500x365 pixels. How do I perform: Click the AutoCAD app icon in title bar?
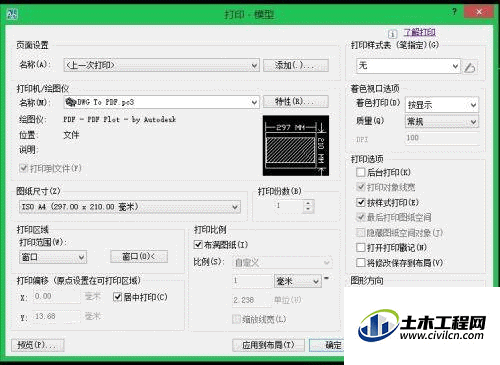[x=12, y=14]
